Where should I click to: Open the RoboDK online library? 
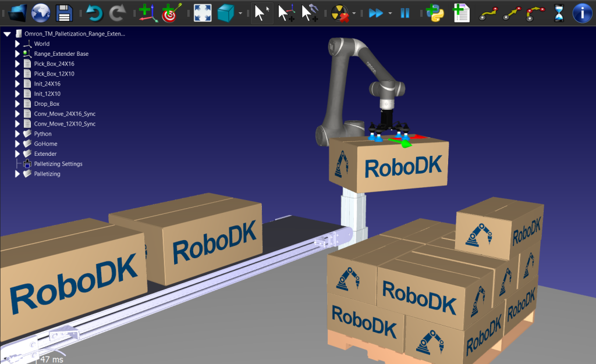coord(40,13)
